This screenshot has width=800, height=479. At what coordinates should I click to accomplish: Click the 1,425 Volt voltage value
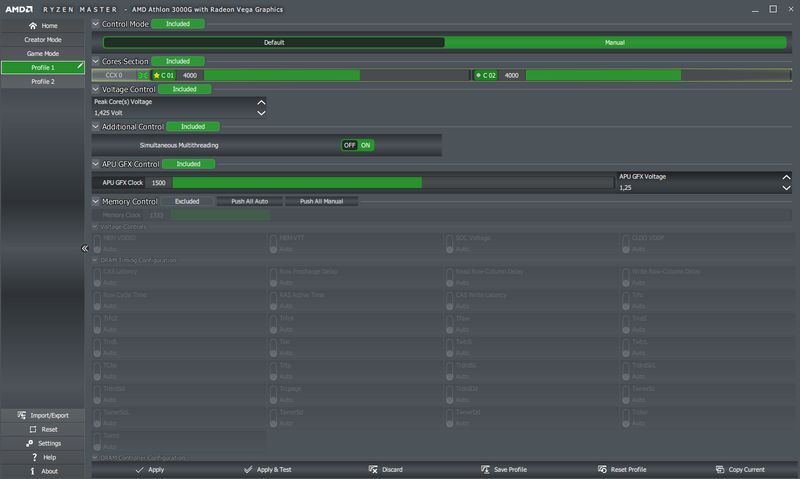coord(108,113)
